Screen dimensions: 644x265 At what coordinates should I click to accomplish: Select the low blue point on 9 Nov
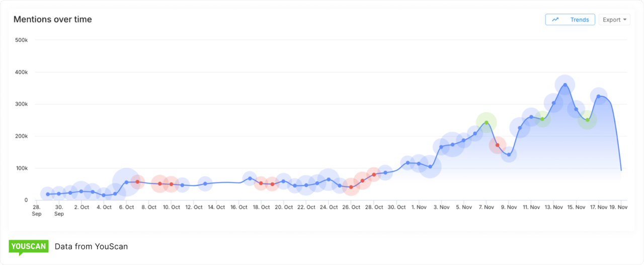coord(509,154)
